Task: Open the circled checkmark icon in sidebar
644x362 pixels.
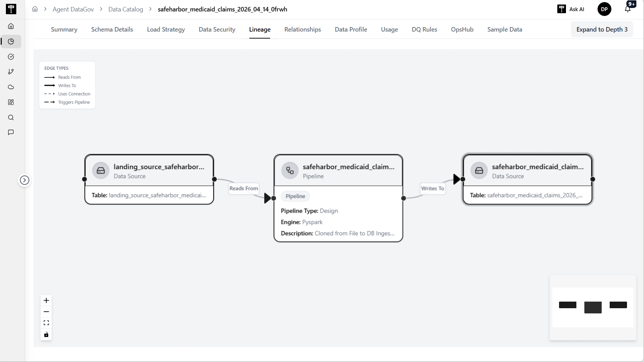Action: click(x=11, y=57)
